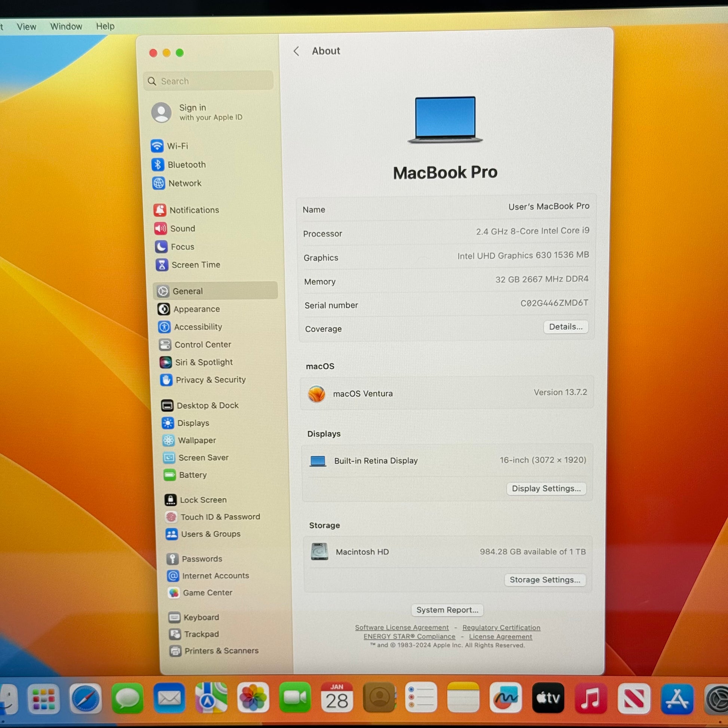The height and width of the screenshot is (728, 728).
Task: Click the Focus moon icon
Action: (161, 247)
